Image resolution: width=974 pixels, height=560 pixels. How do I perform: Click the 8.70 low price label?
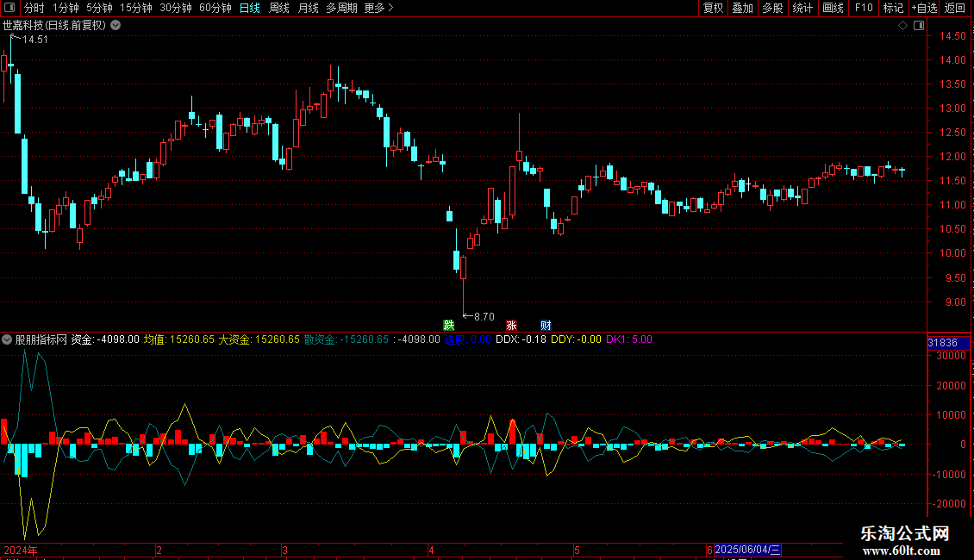point(484,317)
